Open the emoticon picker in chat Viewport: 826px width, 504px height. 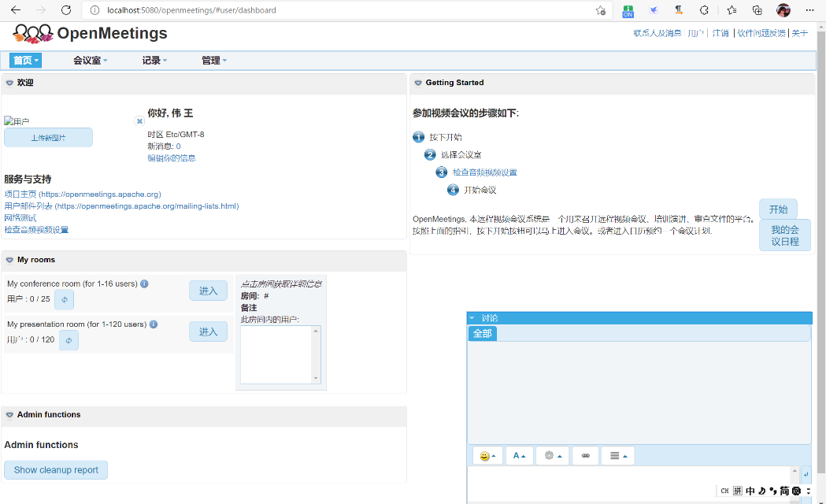pos(487,456)
